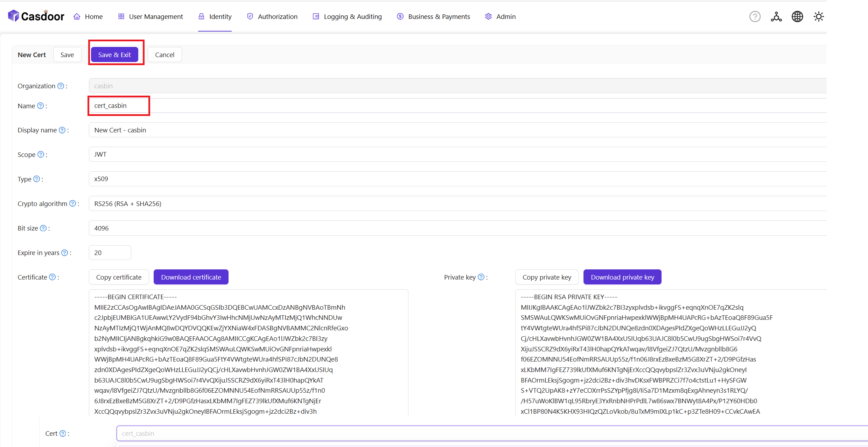Screen dimensions: 868x447
Task: Click the Casdoor logo
Action: tap(36, 16)
